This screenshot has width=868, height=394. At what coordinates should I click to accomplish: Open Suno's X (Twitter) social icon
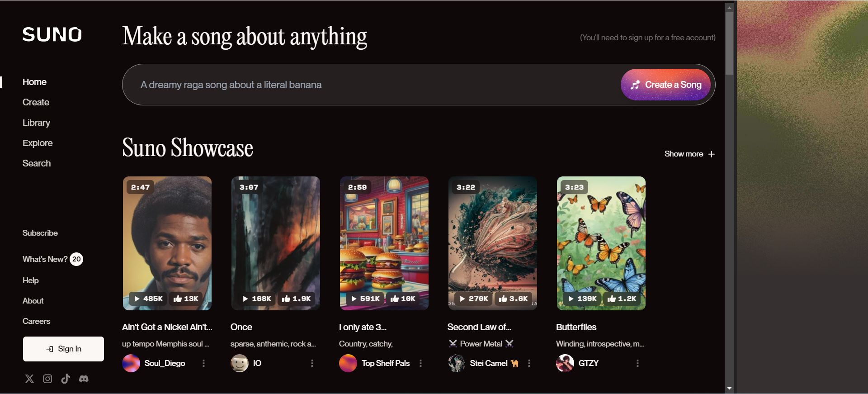29,379
